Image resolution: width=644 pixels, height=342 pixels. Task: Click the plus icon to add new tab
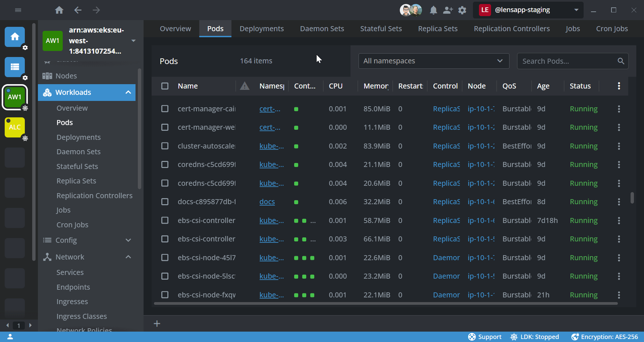(157, 324)
